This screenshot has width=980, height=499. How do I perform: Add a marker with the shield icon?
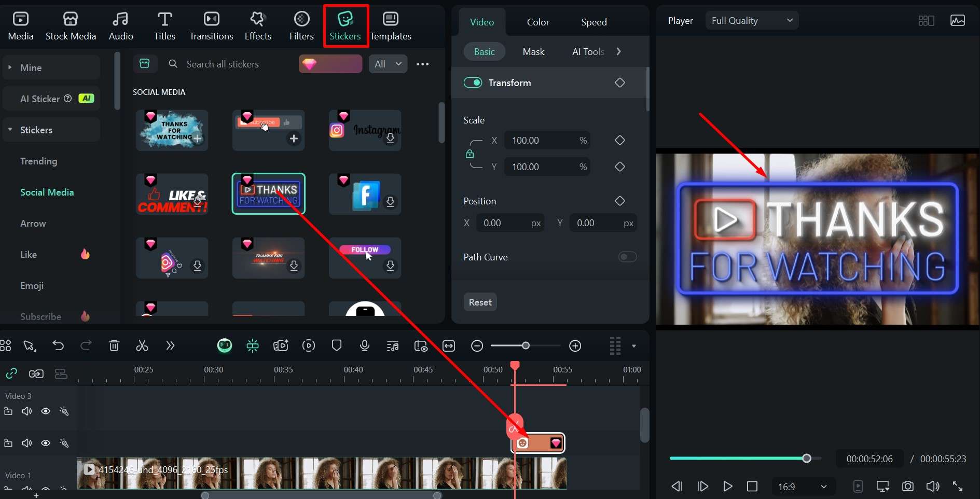337,345
